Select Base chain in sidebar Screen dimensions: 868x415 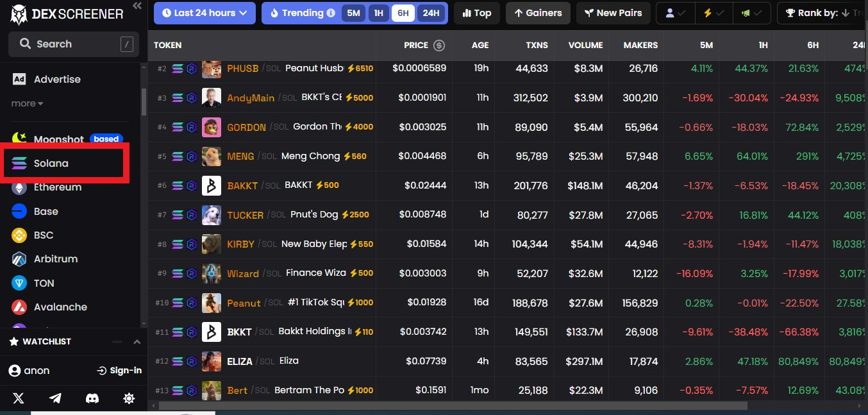[35, 211]
